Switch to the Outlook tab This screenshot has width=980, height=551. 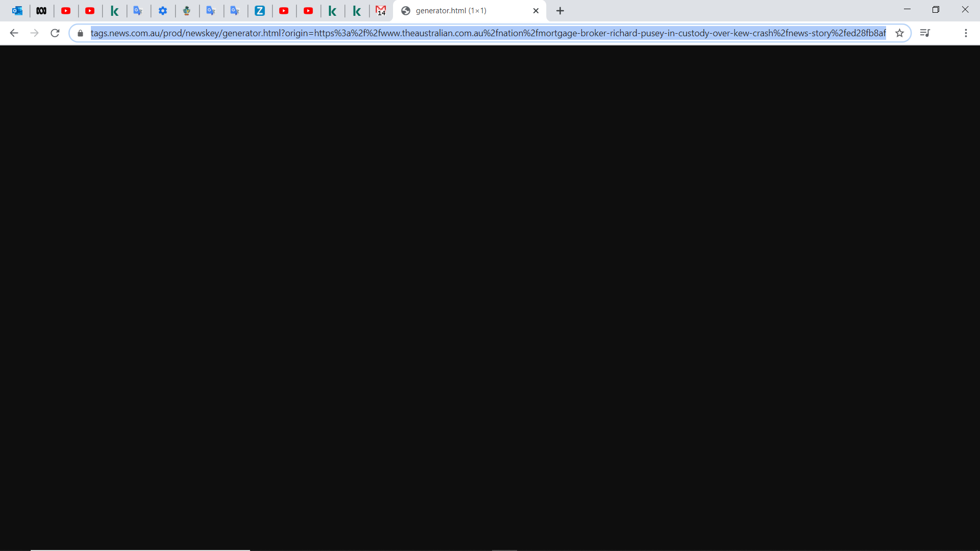pyautogui.click(x=17, y=11)
